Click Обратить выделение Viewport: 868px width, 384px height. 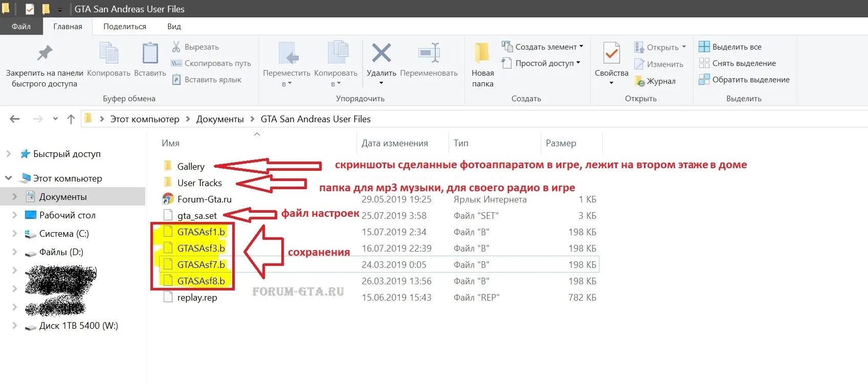(744, 79)
